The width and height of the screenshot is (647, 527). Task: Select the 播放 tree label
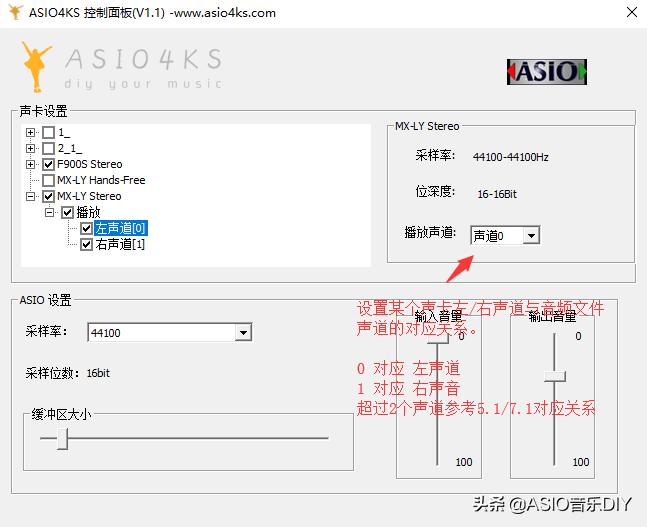88,212
